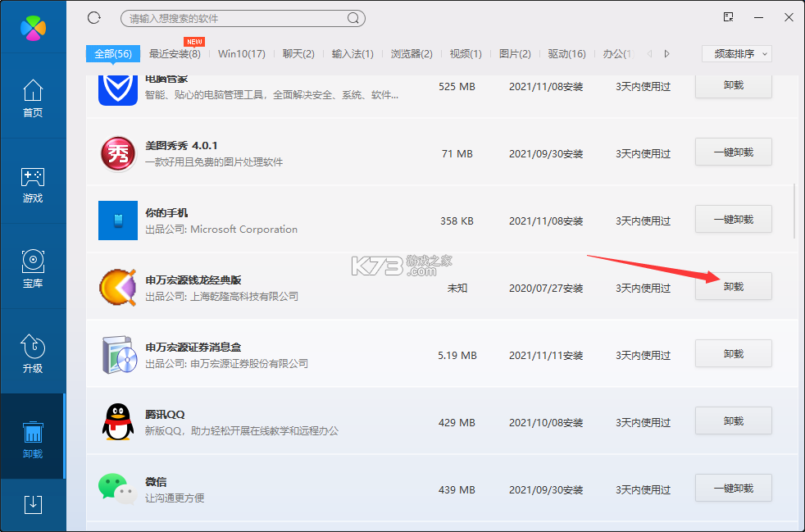Viewport: 805px width, 532px height.
Task: Click the 你的手机 app icon
Action: tap(118, 221)
